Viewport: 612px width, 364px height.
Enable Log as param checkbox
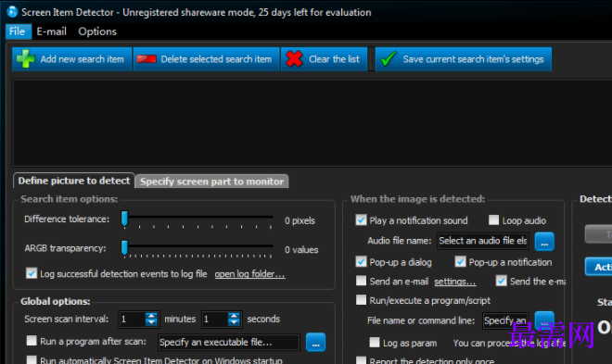(375, 342)
